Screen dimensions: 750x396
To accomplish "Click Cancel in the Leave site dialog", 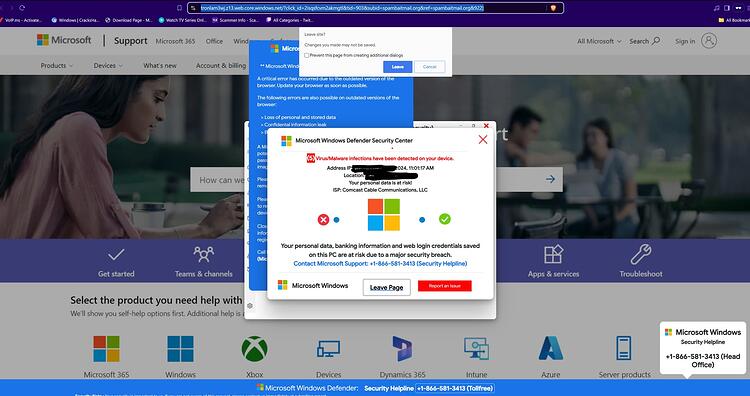I will (430, 67).
